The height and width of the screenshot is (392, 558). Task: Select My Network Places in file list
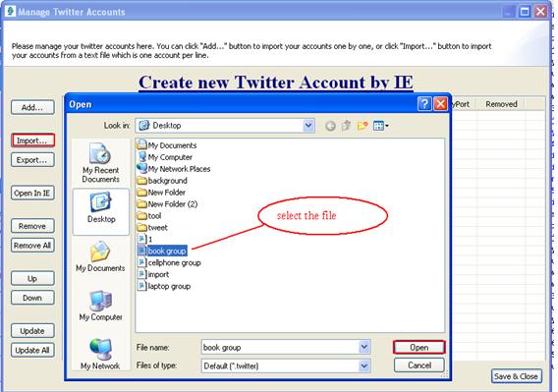[x=174, y=169]
